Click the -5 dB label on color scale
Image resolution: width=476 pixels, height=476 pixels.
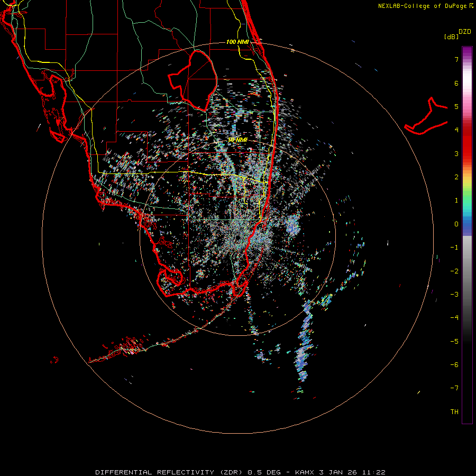(454, 342)
